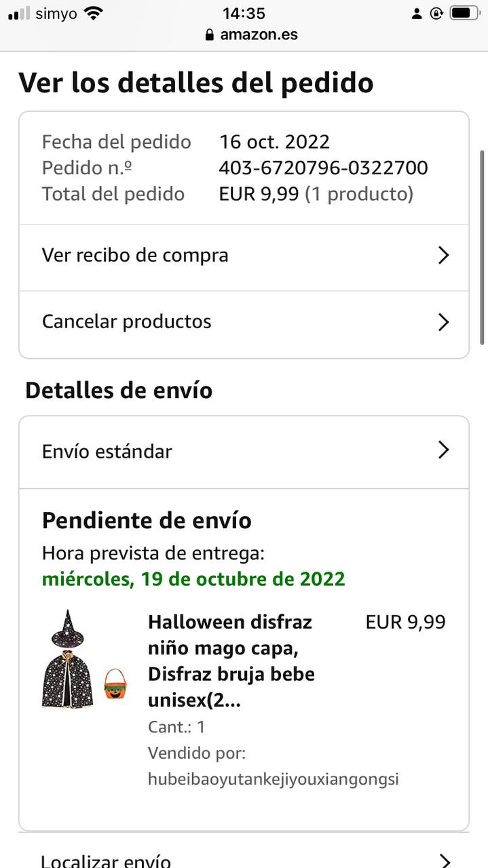Select Cancelar productos option
This screenshot has height=868, width=488.
coord(127,321)
